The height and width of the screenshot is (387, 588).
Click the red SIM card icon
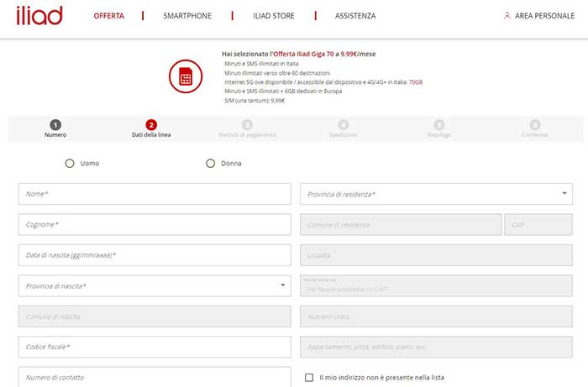click(x=186, y=76)
